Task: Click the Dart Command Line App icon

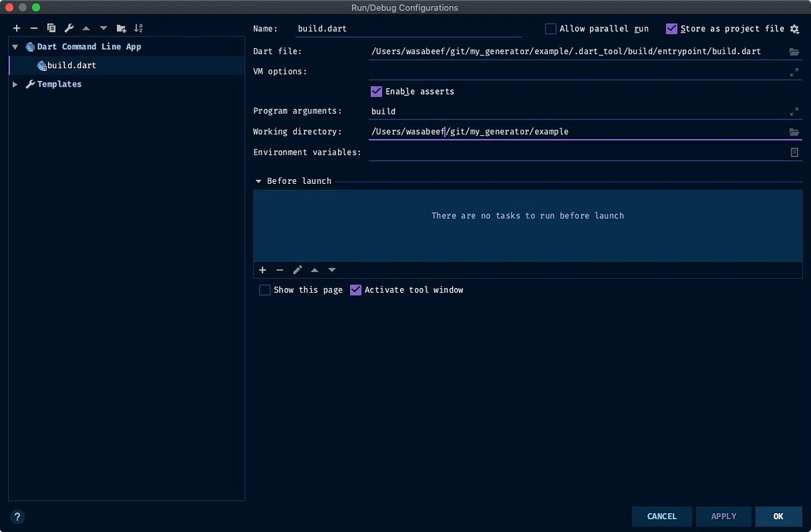Action: (x=30, y=47)
